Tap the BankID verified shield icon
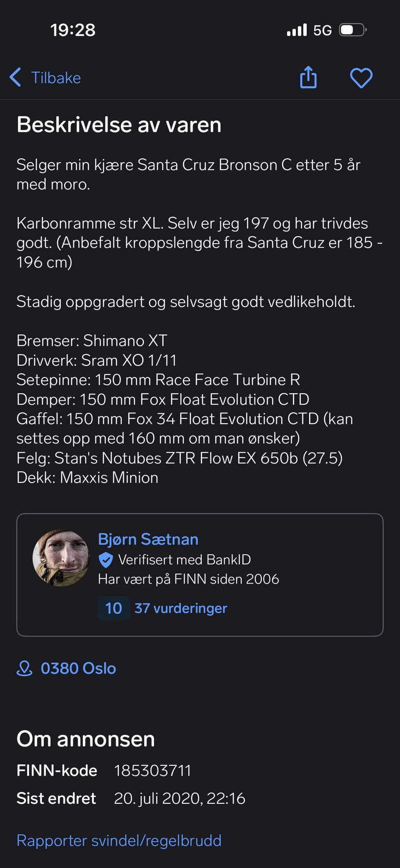400x868 pixels. [106, 560]
